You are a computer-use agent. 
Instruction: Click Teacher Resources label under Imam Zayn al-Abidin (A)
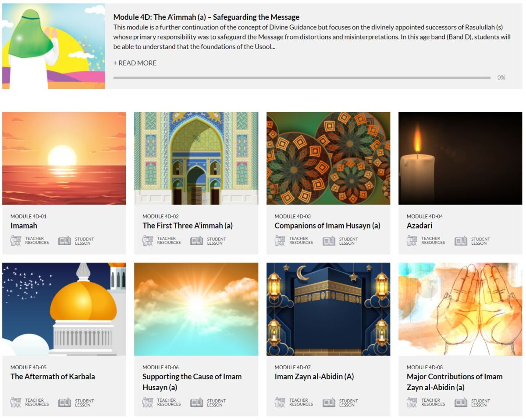point(301,402)
